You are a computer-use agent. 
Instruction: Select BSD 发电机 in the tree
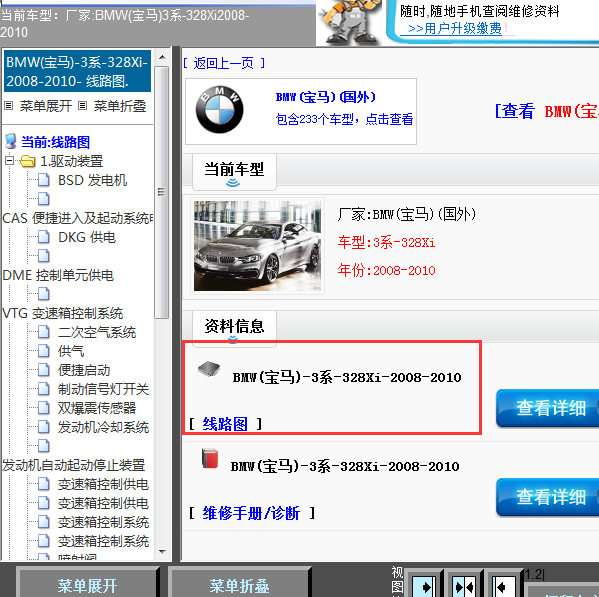pyautogui.click(x=92, y=180)
